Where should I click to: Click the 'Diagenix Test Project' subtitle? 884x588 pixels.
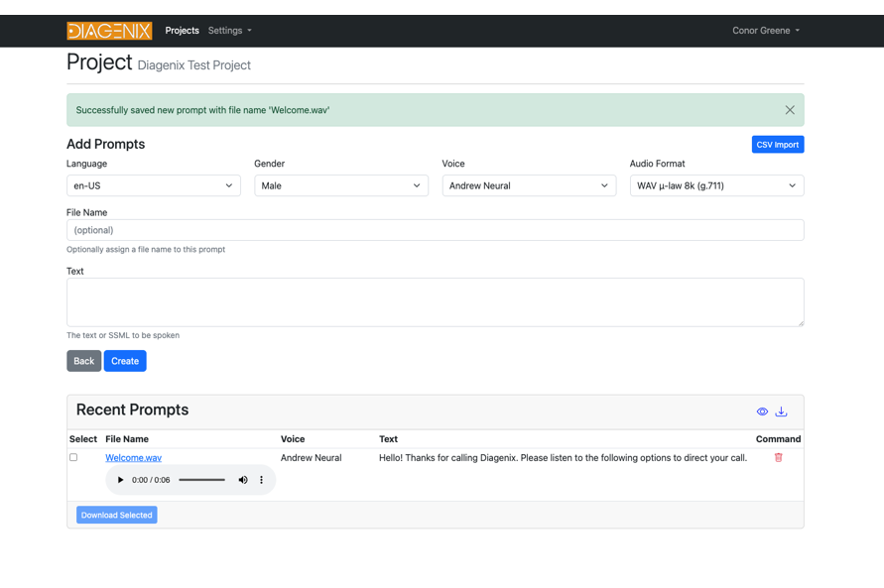coord(193,65)
